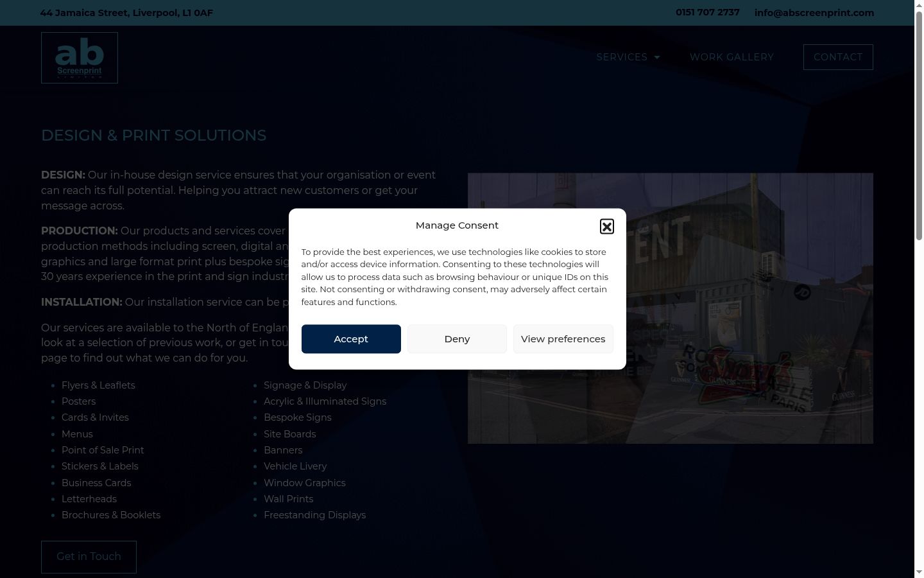Click the ab Screenprint logo
The height and width of the screenshot is (578, 924).
[80, 58]
